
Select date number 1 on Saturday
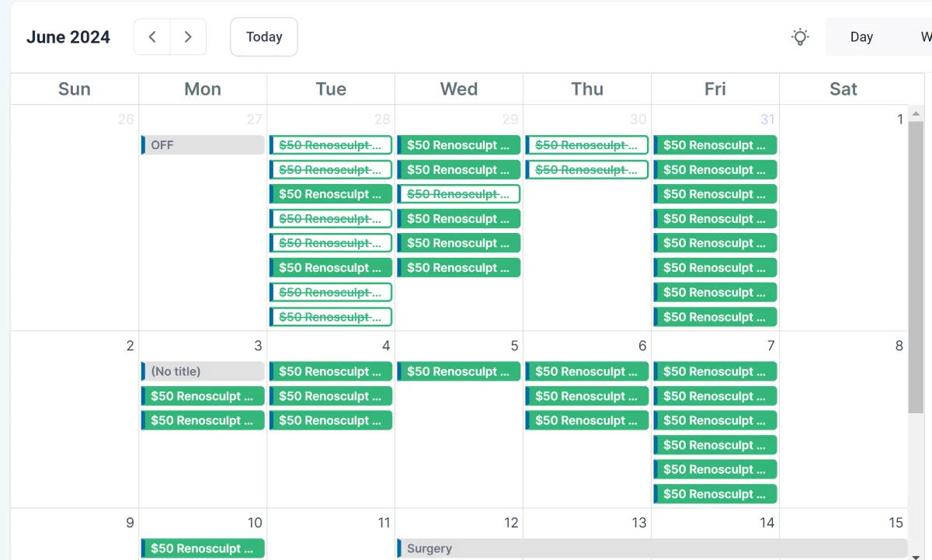[900, 120]
